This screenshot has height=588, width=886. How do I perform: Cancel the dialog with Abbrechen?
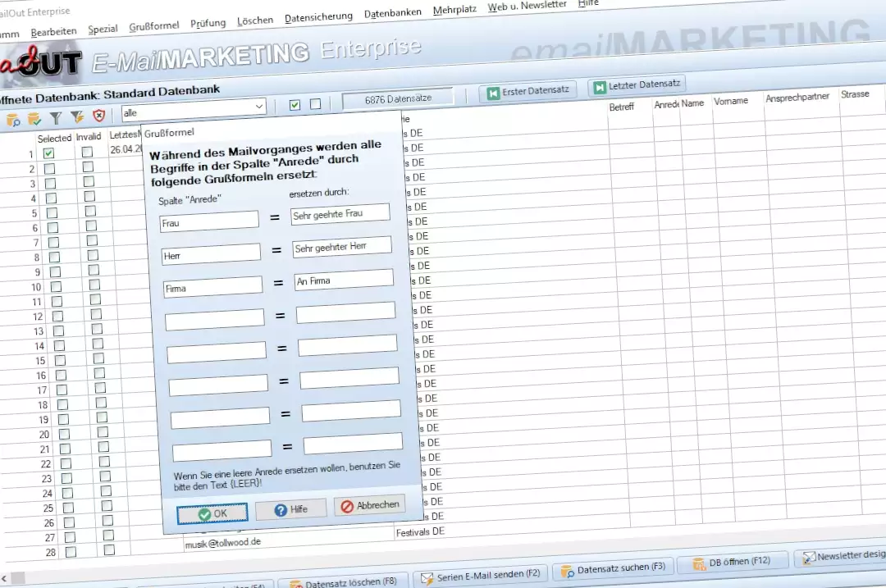click(x=369, y=505)
